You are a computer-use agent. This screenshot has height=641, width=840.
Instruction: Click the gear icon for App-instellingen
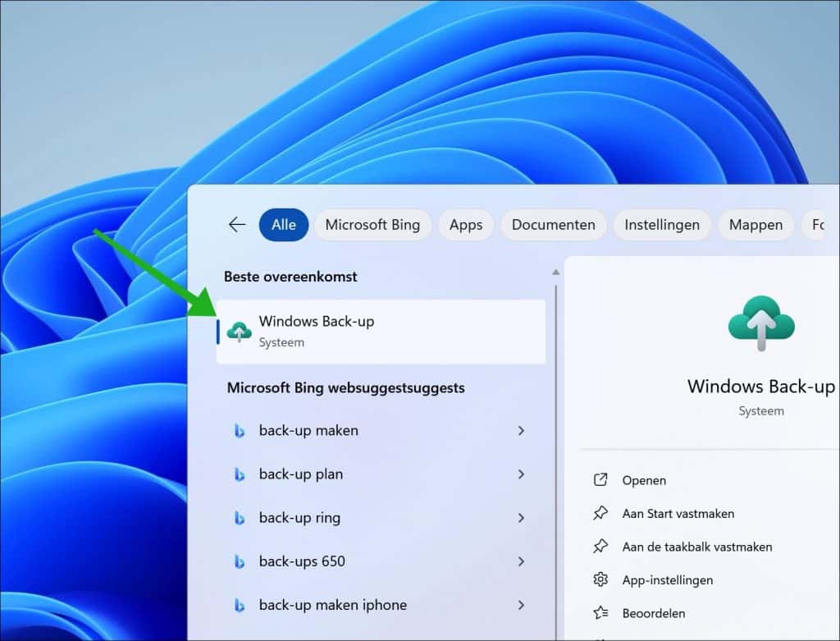[600, 579]
